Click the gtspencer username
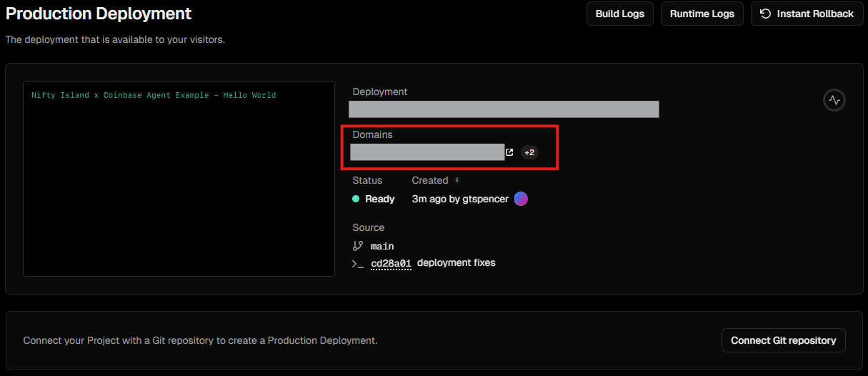 point(484,199)
